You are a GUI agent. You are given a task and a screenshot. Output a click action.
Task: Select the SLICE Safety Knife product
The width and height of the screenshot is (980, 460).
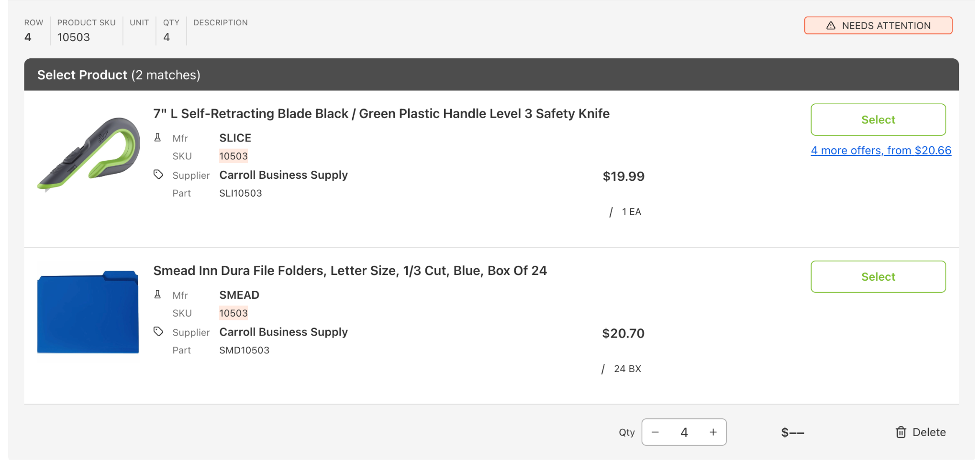pyautogui.click(x=878, y=120)
